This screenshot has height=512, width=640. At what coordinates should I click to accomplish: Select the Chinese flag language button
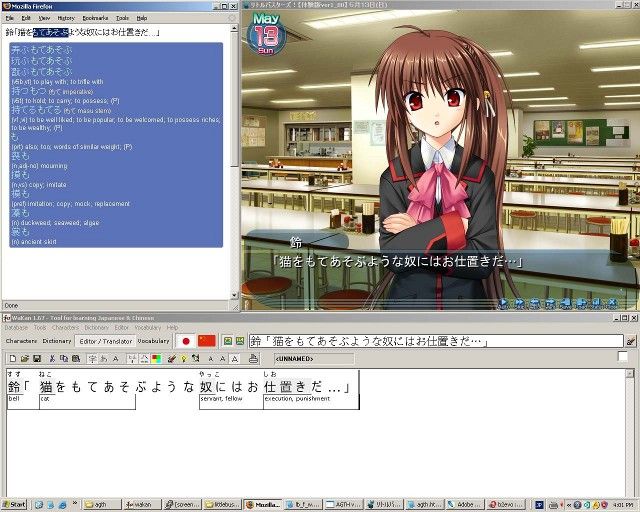coord(207,341)
